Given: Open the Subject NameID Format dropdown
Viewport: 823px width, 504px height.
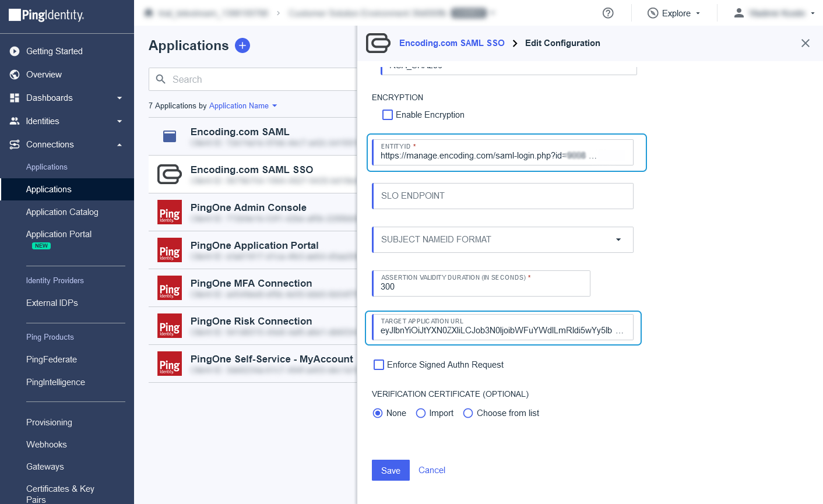Looking at the screenshot, I should pos(503,239).
